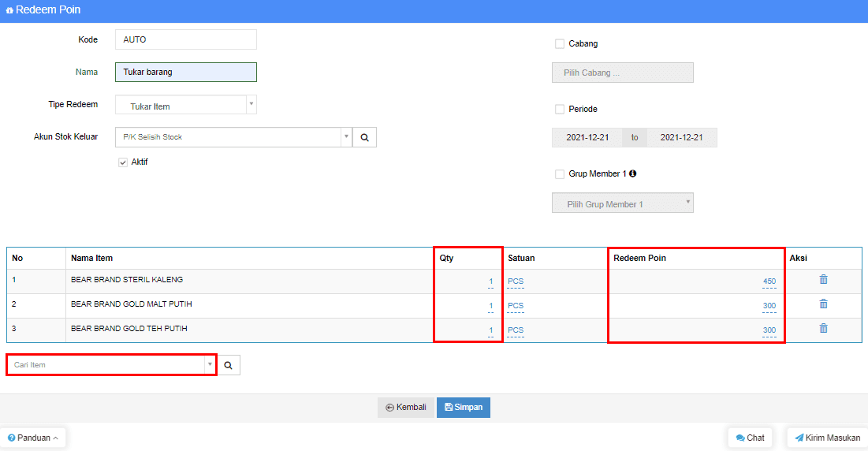Open the Cari Item dropdown arrow
Screen dimensions: 868x451
(x=210, y=365)
